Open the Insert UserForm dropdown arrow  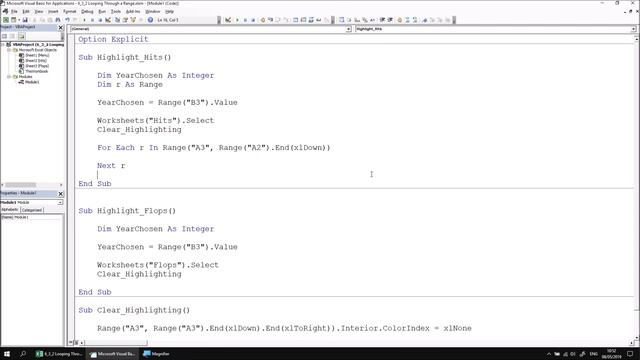19,20
